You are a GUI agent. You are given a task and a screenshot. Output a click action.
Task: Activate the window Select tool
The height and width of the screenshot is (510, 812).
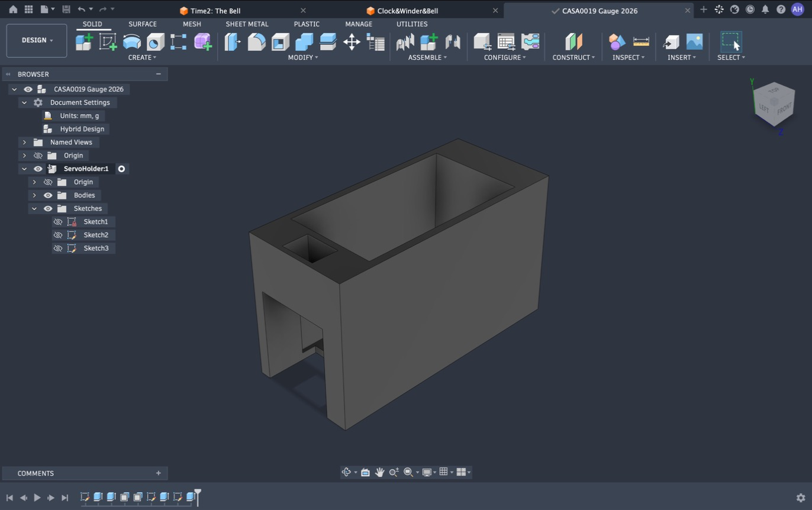[x=731, y=42]
